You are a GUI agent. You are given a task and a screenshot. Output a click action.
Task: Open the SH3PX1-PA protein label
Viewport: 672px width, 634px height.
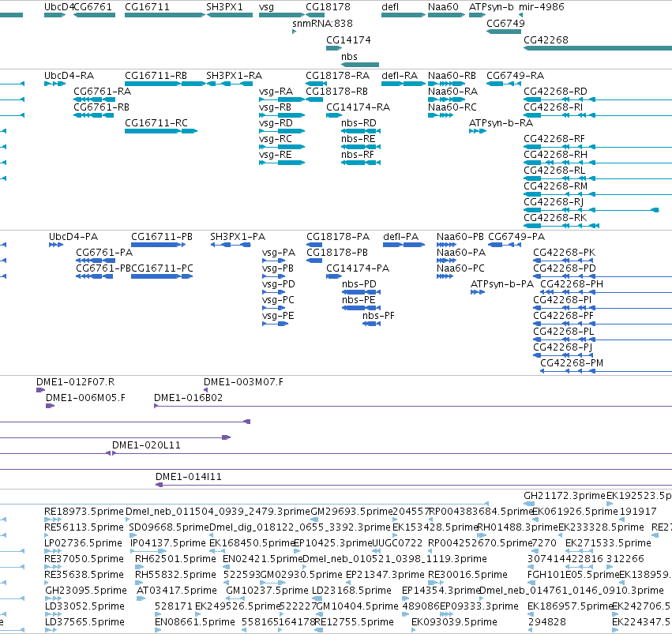pos(238,237)
